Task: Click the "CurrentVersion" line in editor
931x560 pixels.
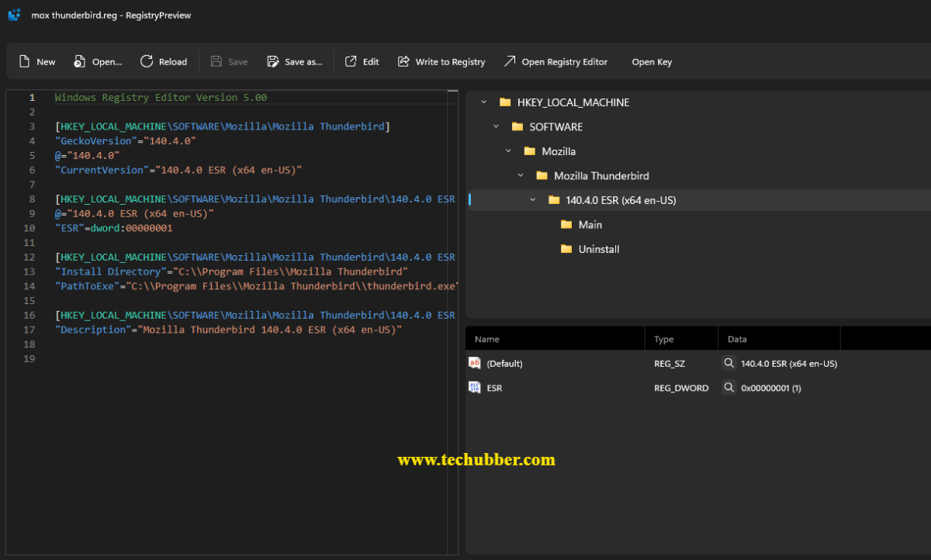Action: 178,170
